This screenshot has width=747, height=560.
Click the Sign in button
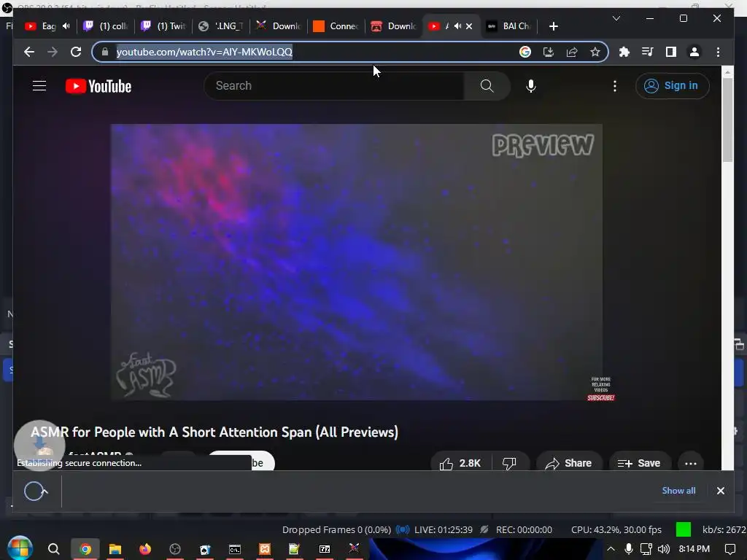tap(672, 86)
